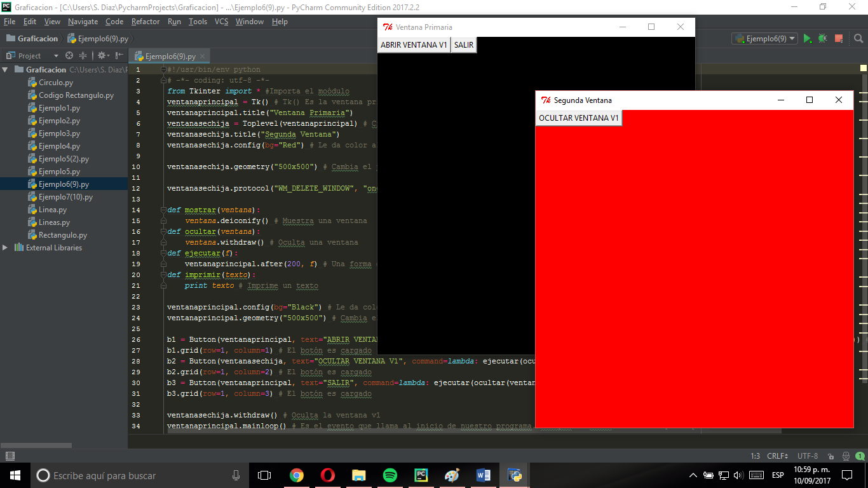Image resolution: width=868 pixels, height=488 pixels.
Task: Open the Project panel settings gear
Action: tap(102, 55)
